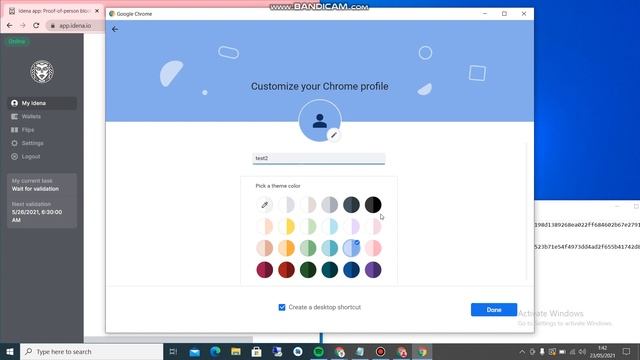Choose the navy blue theme color
The image size is (640, 360).
[351, 270]
